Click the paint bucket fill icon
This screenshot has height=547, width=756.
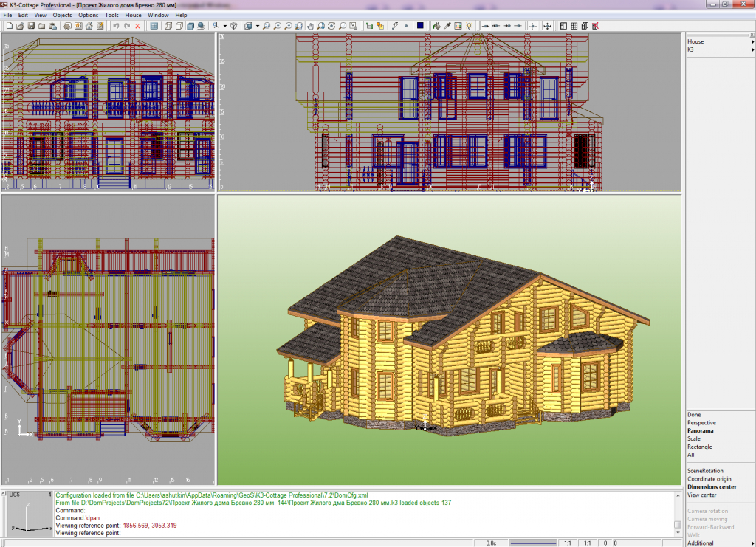coord(436,26)
